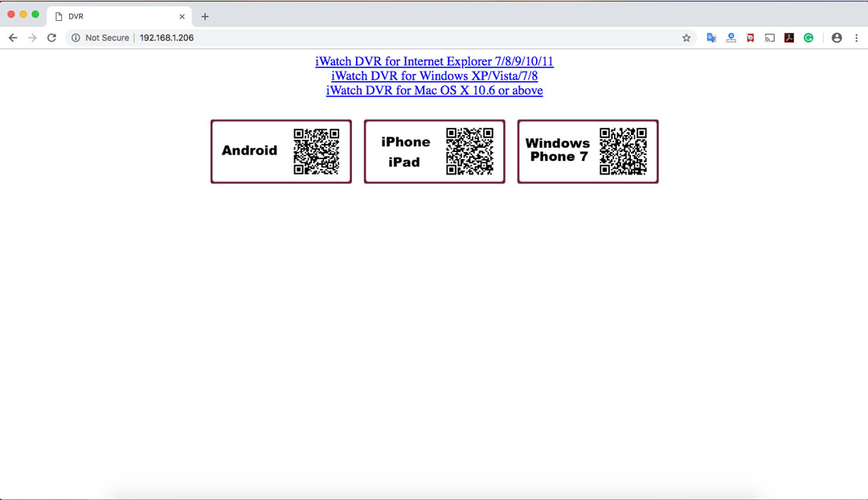The height and width of the screenshot is (500, 868).
Task: Open iWatch DVR for Mac OS X link
Action: pyautogui.click(x=434, y=90)
